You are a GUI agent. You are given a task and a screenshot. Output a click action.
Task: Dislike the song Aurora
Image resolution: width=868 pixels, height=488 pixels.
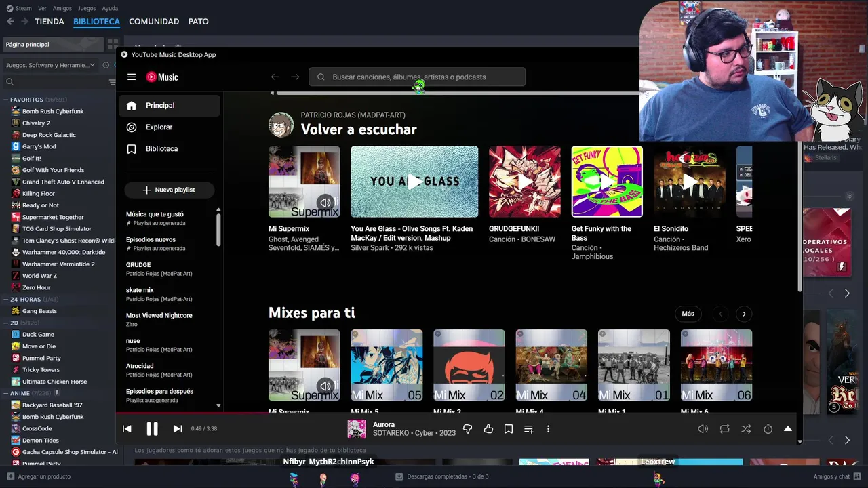(467, 429)
